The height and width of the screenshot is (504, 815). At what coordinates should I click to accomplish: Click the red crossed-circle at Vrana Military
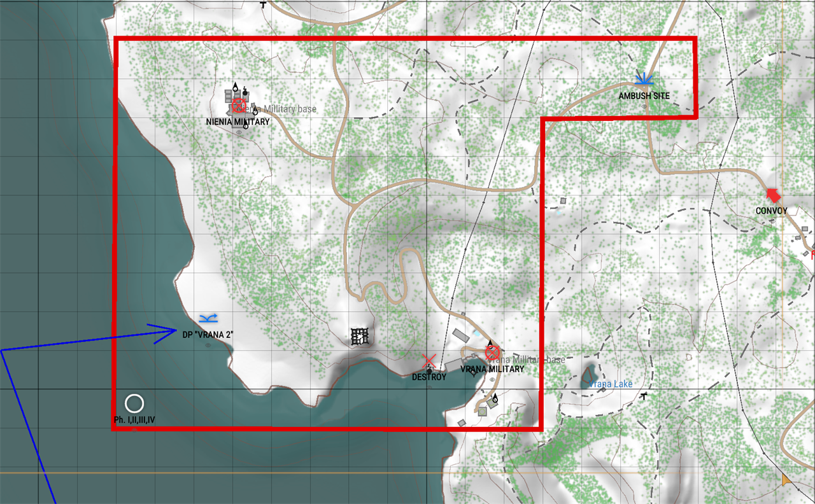point(492,352)
